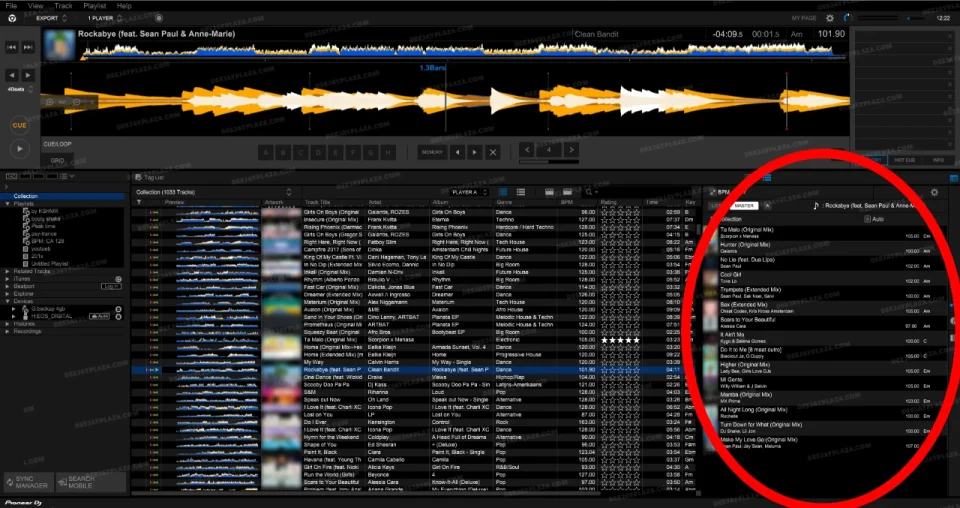The image size is (960, 508).
Task: Click hot cue pad H
Action: point(388,152)
